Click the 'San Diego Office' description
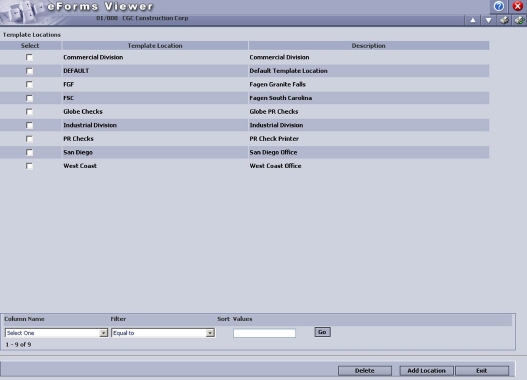 coord(273,153)
